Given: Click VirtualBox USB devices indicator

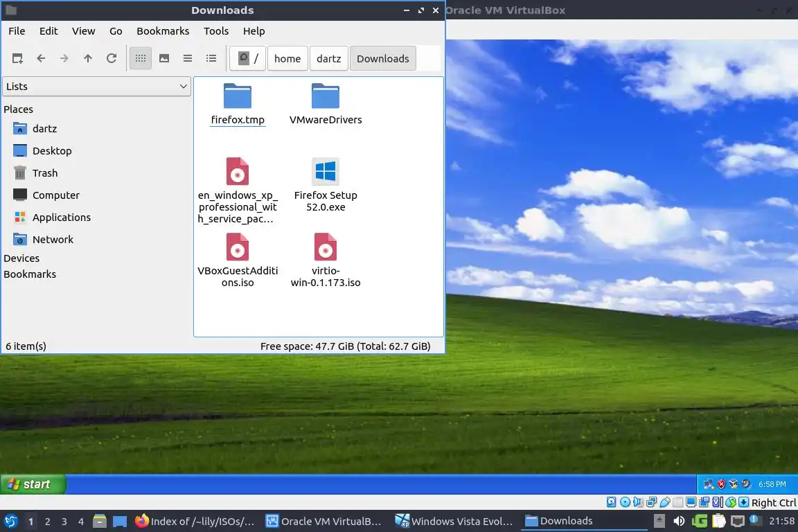Looking at the screenshot, I should pos(665,502).
